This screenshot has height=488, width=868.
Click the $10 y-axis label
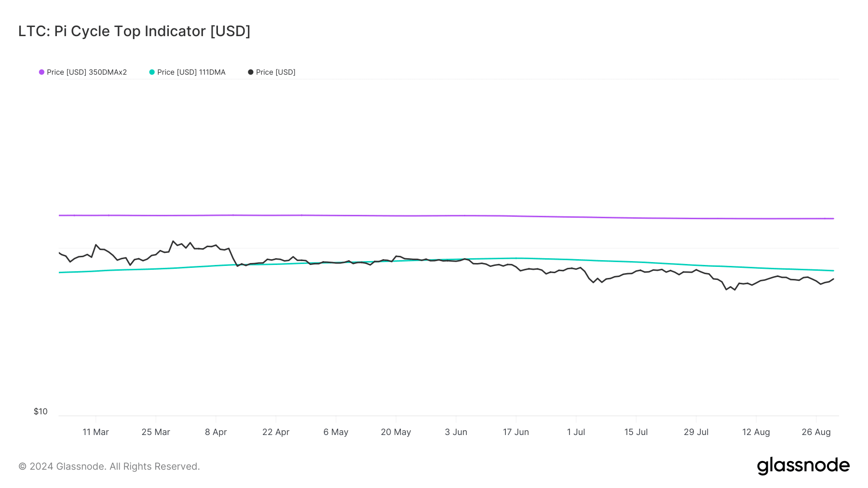pyautogui.click(x=41, y=411)
